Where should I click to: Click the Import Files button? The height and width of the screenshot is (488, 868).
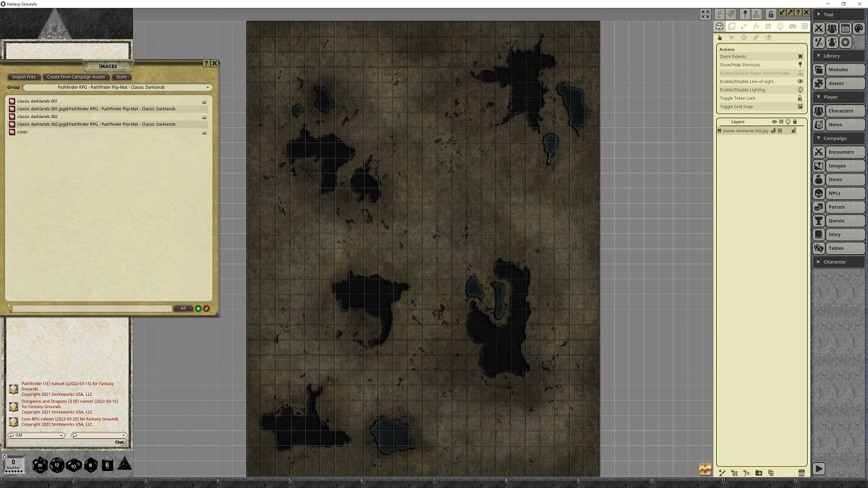click(24, 77)
